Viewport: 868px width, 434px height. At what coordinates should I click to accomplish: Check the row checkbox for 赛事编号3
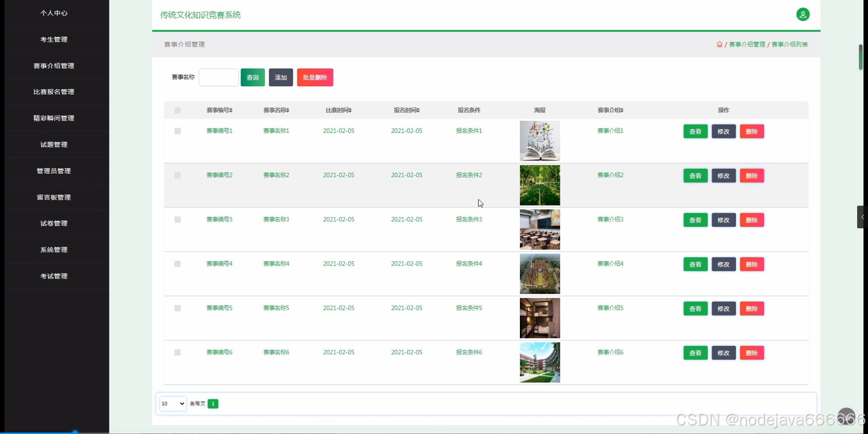point(178,220)
